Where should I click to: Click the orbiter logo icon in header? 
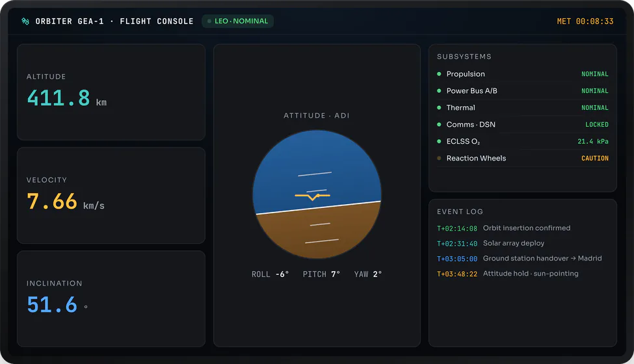click(25, 21)
